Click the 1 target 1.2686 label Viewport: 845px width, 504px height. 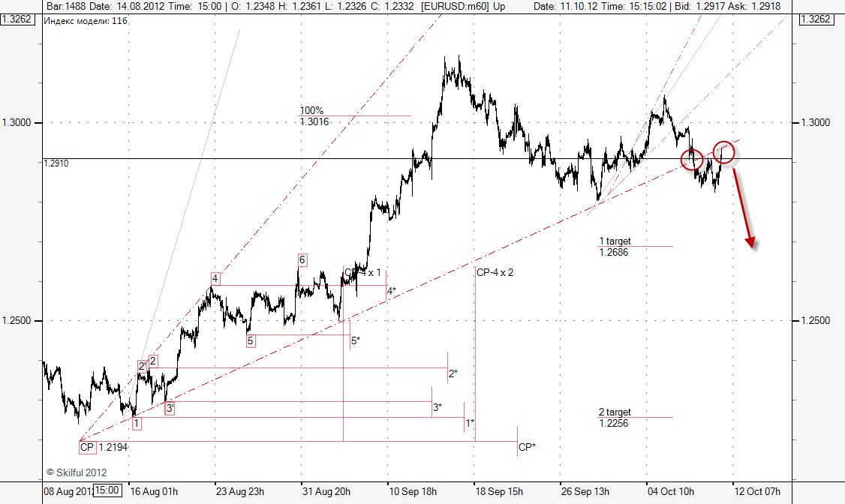coord(615,247)
